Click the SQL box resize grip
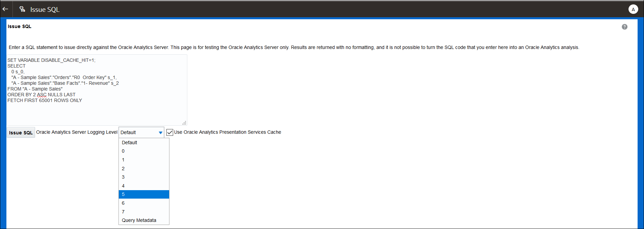This screenshot has width=644, height=229. [184, 123]
